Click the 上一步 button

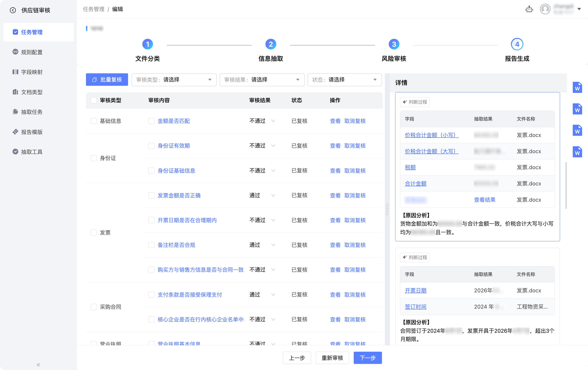(297, 358)
